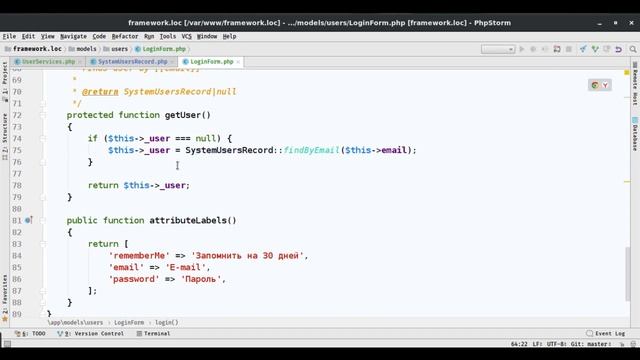
Task: Toggle the doc comment fold marker at line 71
Action: pos(43,103)
